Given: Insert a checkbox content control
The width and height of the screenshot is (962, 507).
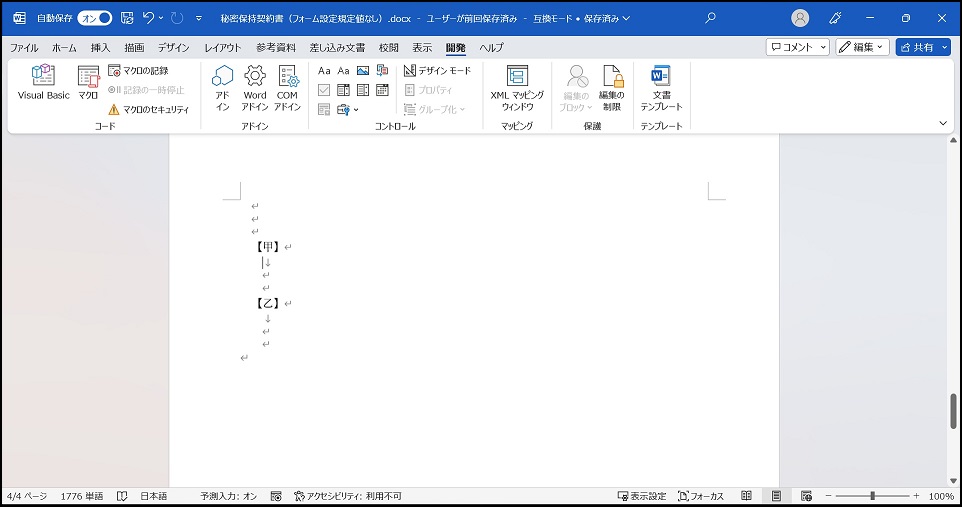Looking at the screenshot, I should 324,90.
